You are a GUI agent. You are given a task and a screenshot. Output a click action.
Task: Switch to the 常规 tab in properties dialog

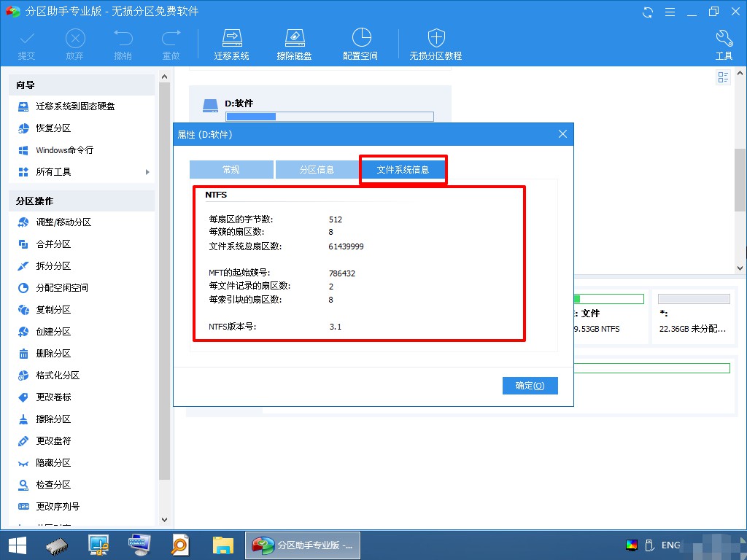tap(231, 169)
